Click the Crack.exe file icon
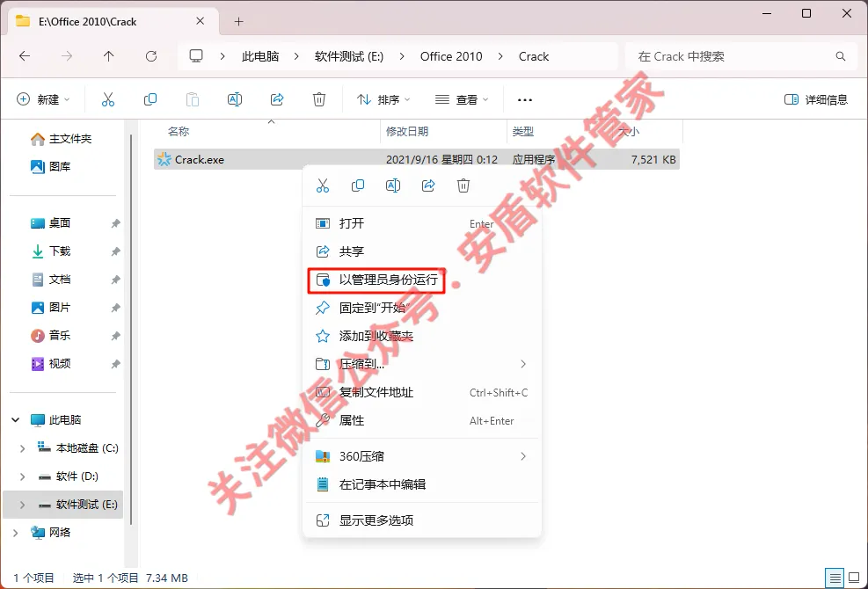The image size is (868, 589). coord(164,159)
